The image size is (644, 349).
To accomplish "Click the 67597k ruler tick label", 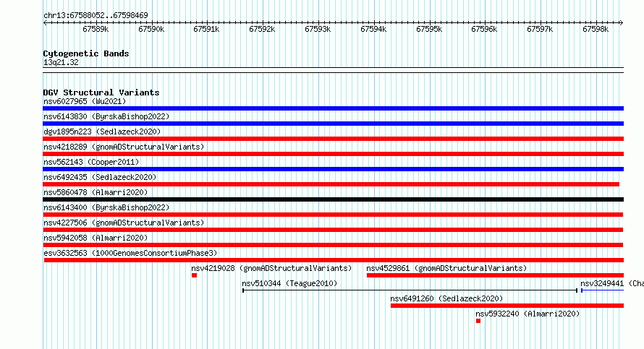I will coord(540,29).
